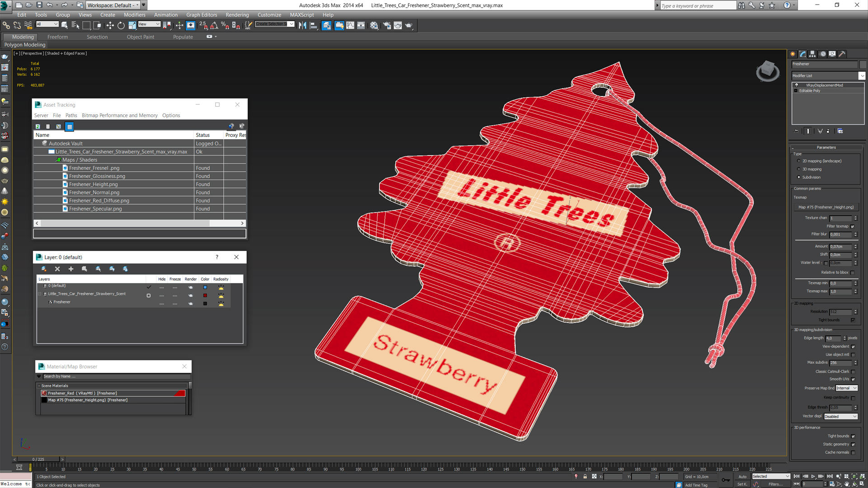Click the Selection Lock toggle padlock
This screenshot has height=488, width=868.
click(x=585, y=476)
